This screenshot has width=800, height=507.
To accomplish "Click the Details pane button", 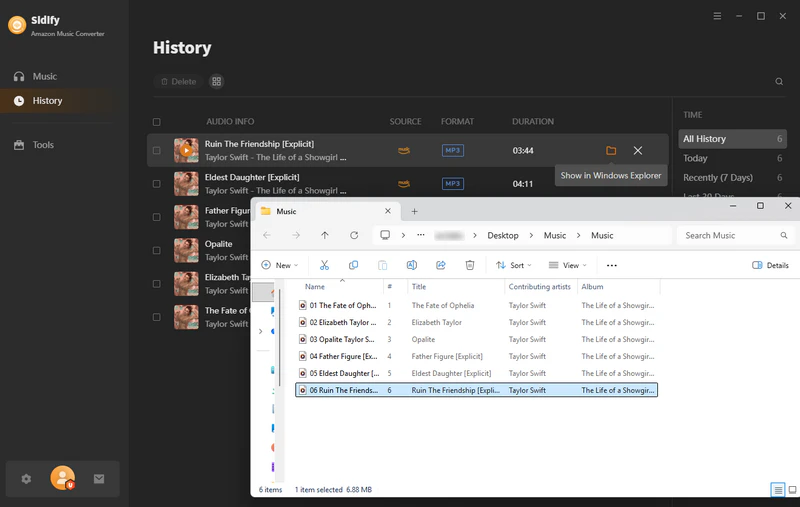I will pyautogui.click(x=770, y=265).
